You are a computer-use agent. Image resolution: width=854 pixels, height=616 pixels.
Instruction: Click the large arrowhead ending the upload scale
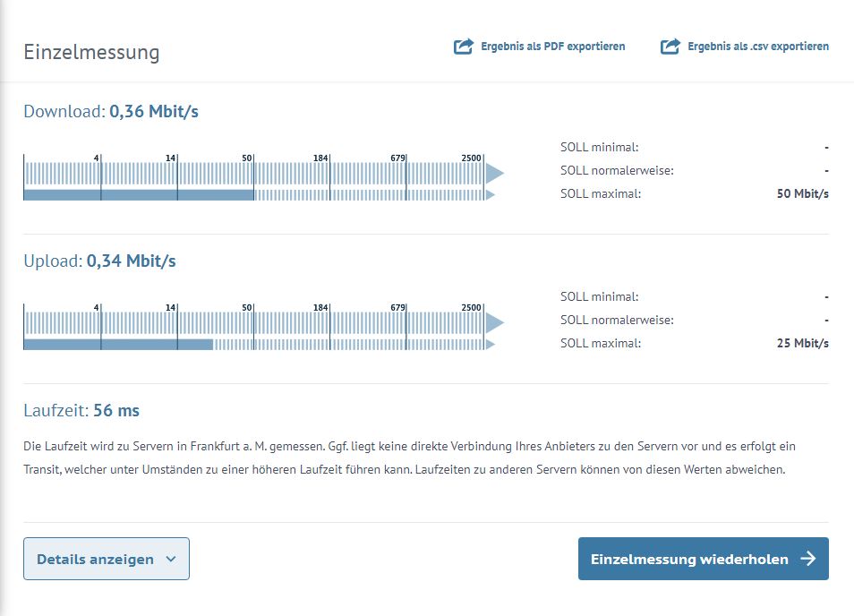pos(494,321)
